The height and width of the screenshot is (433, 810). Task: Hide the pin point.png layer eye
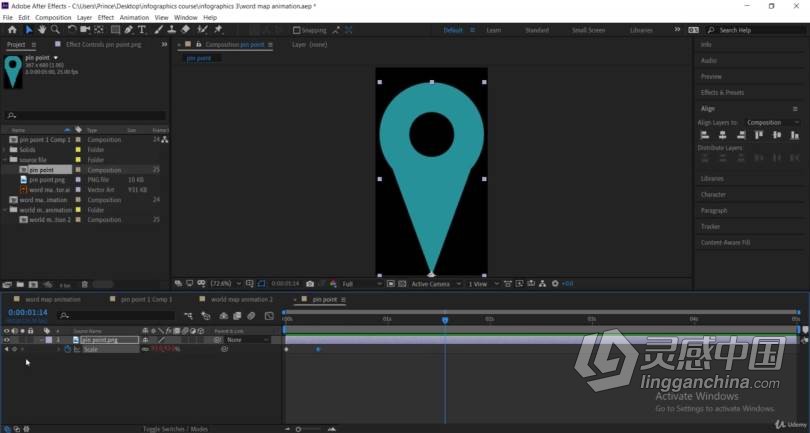tap(7, 340)
